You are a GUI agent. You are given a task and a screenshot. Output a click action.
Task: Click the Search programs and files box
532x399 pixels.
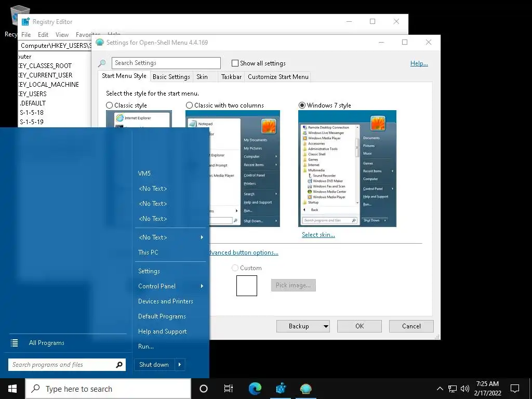click(x=67, y=365)
